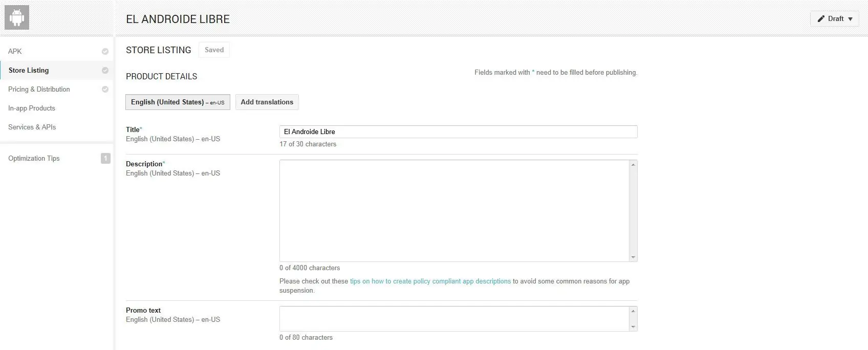868x350 pixels.
Task: Open policy compliant app descriptions tips link
Action: [430, 281]
